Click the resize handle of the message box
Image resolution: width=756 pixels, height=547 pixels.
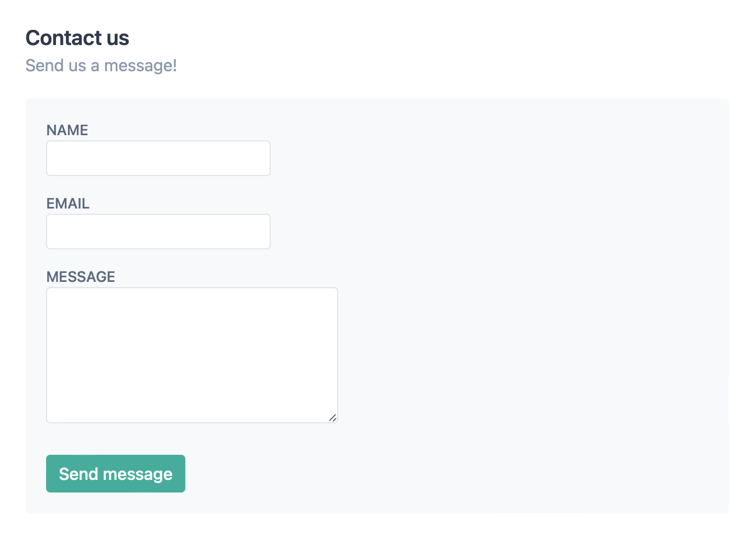tap(333, 418)
